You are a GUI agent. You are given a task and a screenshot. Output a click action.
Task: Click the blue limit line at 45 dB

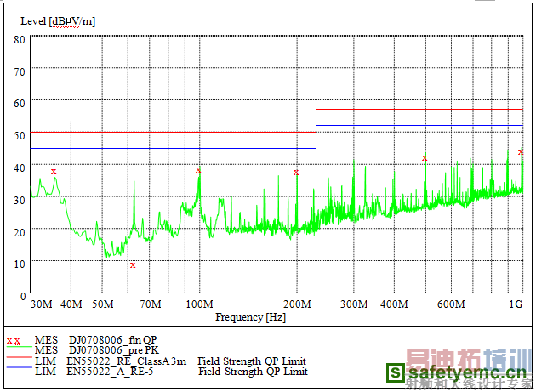click(x=173, y=148)
